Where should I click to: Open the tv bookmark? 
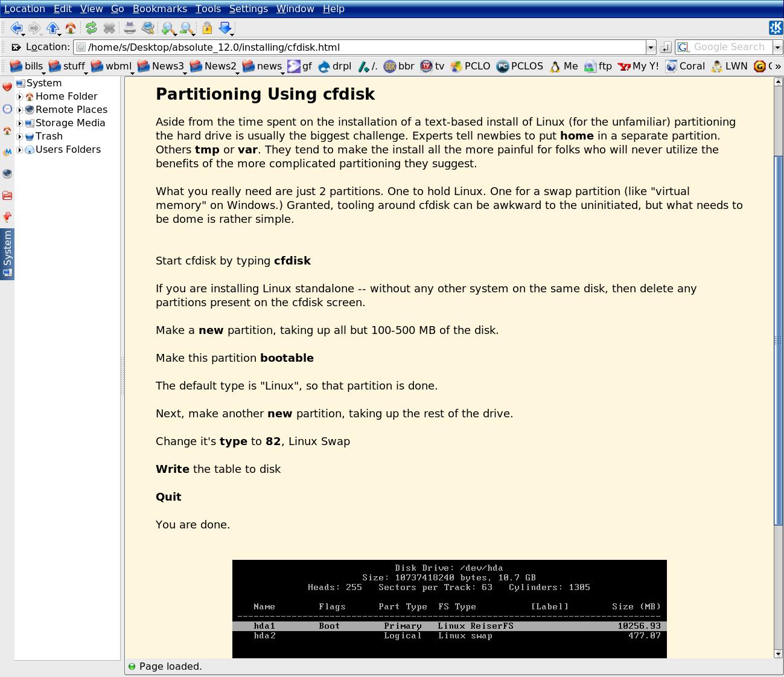pos(432,66)
